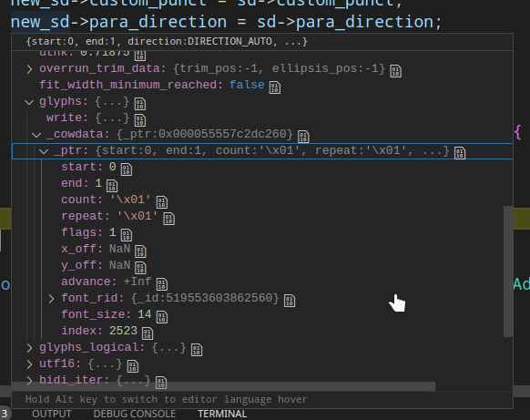Select the 'index: 2523' row
The height and width of the screenshot is (420, 530).
[x=262, y=332]
